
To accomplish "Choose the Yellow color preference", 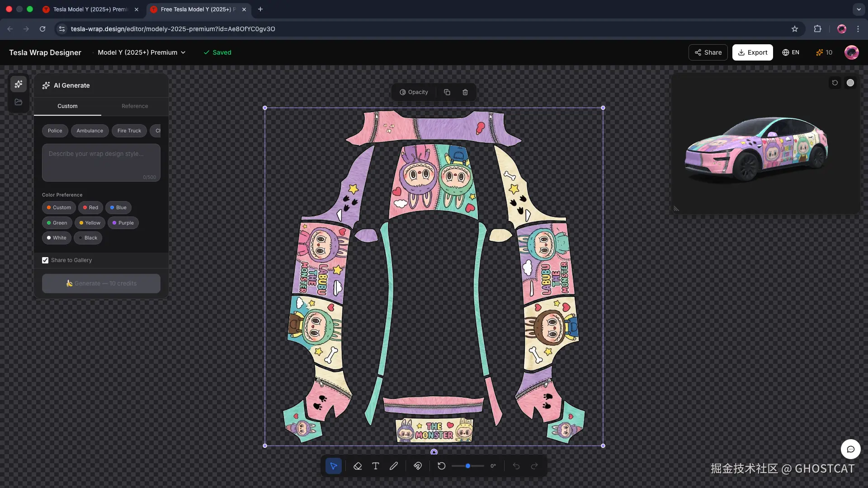I will point(90,223).
